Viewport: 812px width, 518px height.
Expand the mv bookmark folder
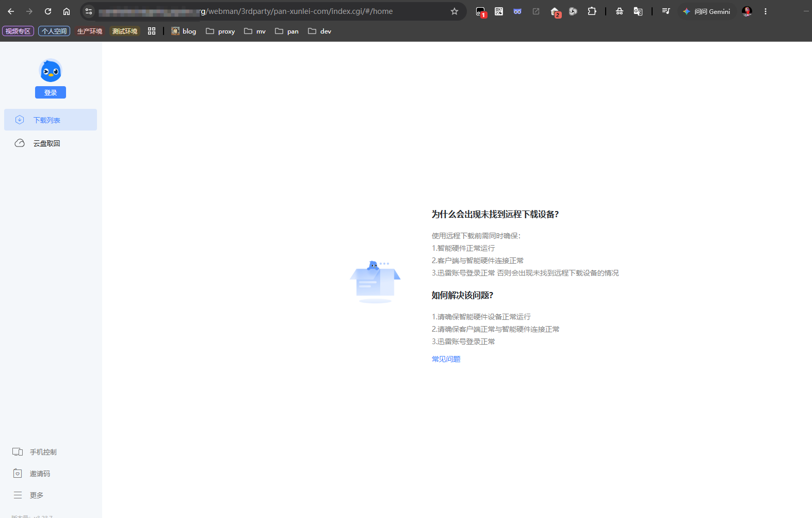[255, 31]
